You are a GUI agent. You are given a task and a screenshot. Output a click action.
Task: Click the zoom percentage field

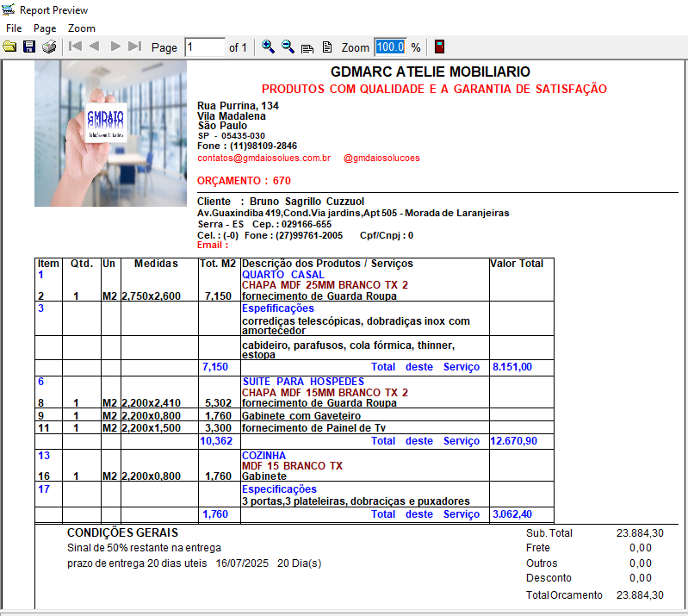click(x=391, y=47)
